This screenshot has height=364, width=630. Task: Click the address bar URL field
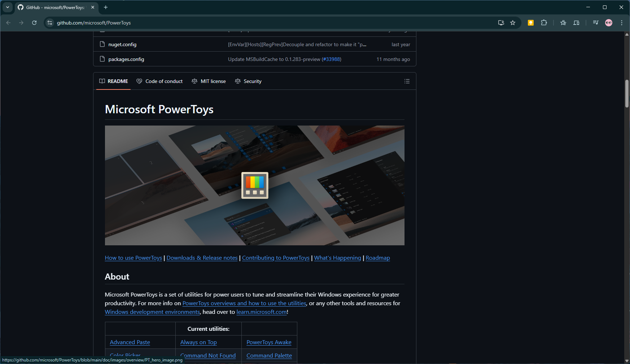coord(274,23)
